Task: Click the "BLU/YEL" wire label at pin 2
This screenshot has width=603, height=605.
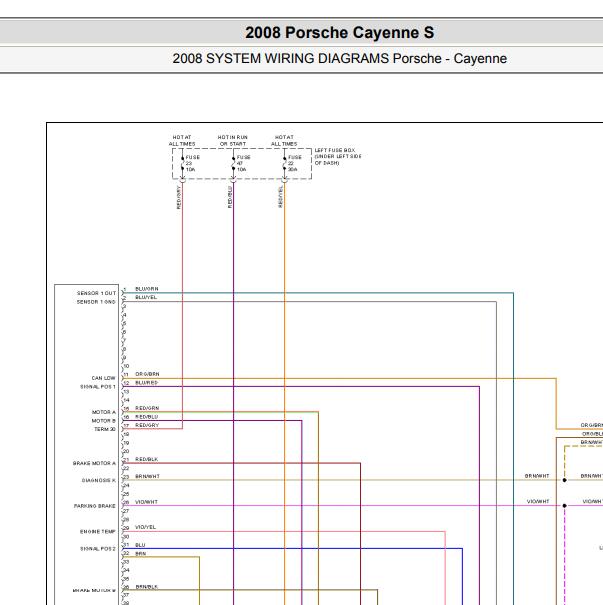Action: click(146, 297)
